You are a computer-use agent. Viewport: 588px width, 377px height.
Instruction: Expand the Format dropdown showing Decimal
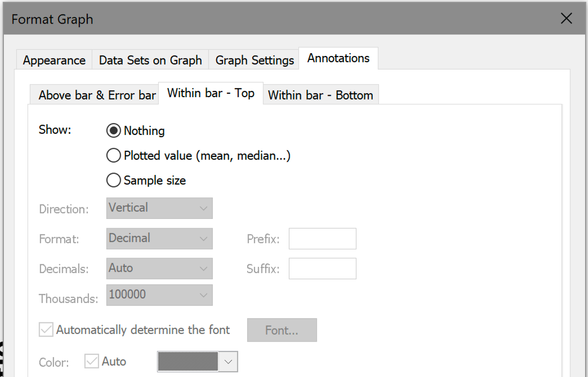coord(159,238)
